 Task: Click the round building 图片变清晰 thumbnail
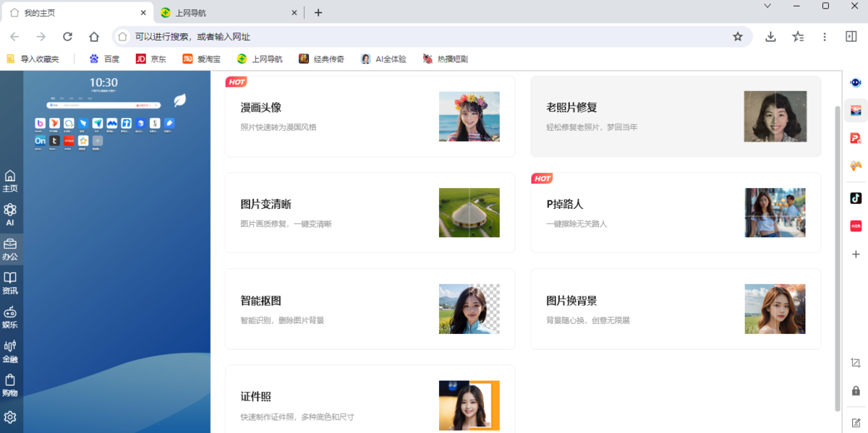point(469,213)
